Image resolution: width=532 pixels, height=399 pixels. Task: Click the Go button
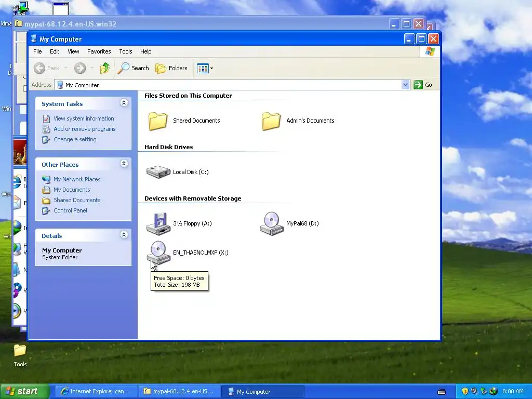click(423, 85)
